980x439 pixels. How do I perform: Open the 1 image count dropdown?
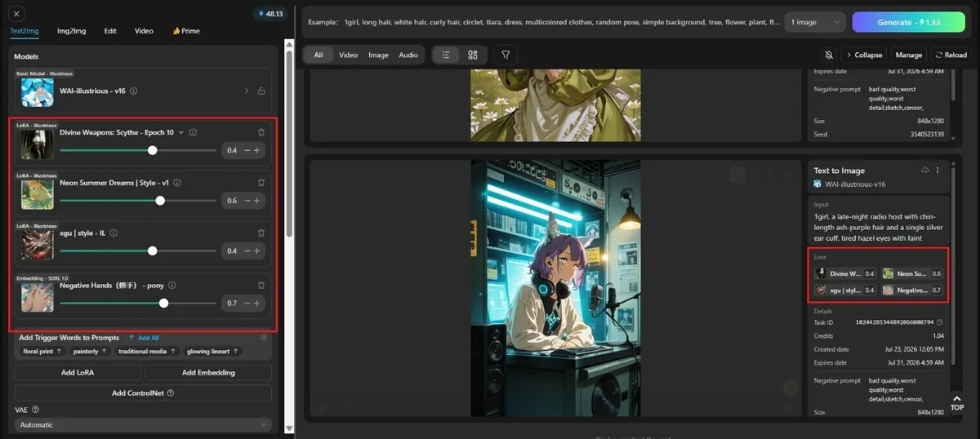[815, 22]
